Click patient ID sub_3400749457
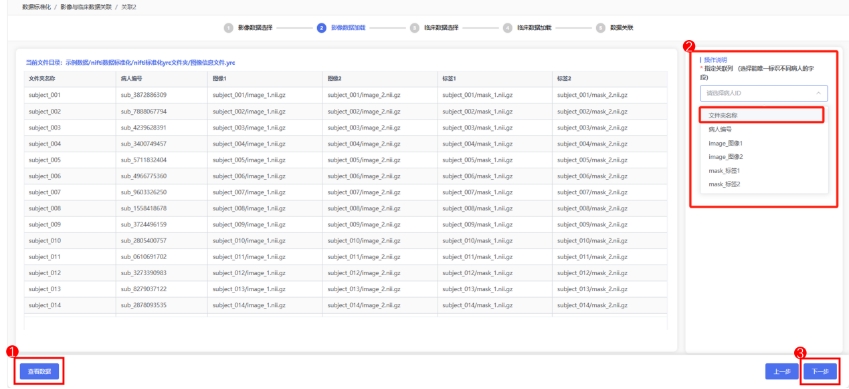 (143, 144)
